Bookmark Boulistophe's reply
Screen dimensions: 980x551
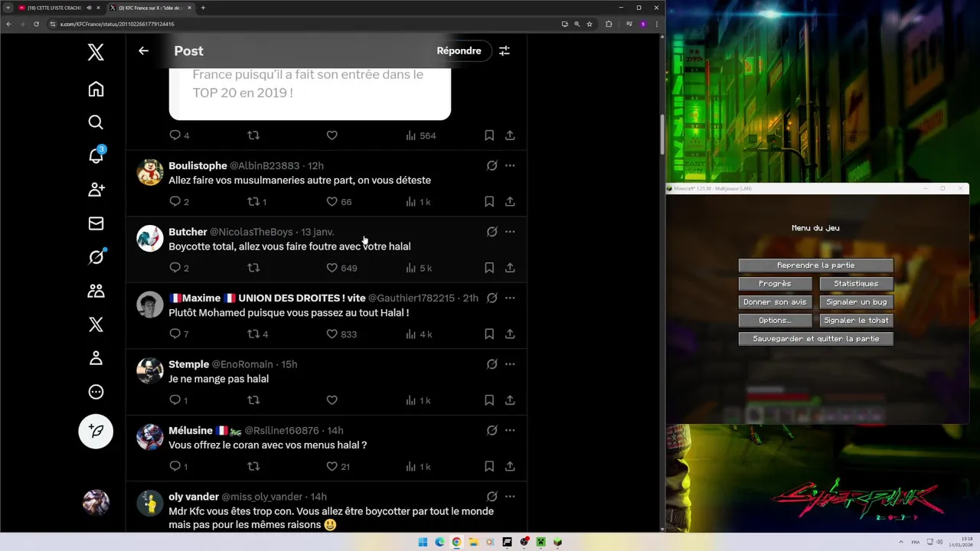[489, 201]
